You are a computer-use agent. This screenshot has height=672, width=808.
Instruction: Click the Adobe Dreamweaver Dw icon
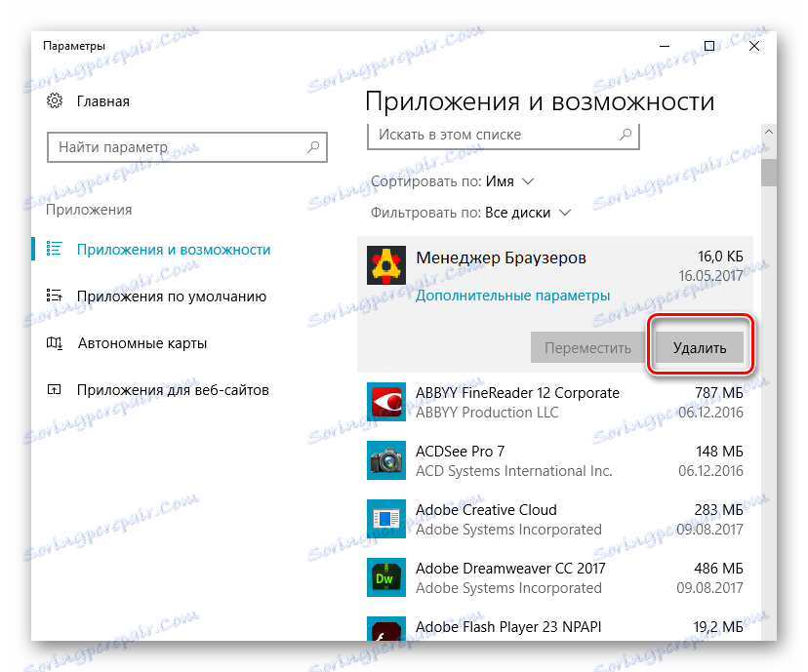pos(386,577)
